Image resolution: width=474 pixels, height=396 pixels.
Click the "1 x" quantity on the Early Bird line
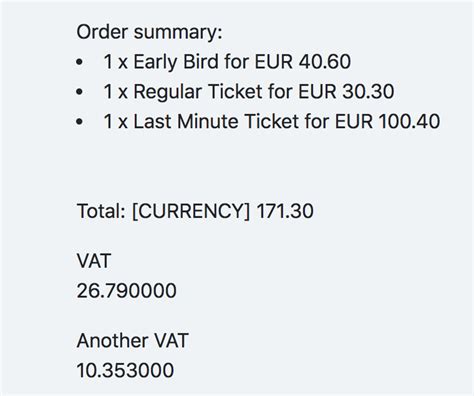[x=116, y=62]
